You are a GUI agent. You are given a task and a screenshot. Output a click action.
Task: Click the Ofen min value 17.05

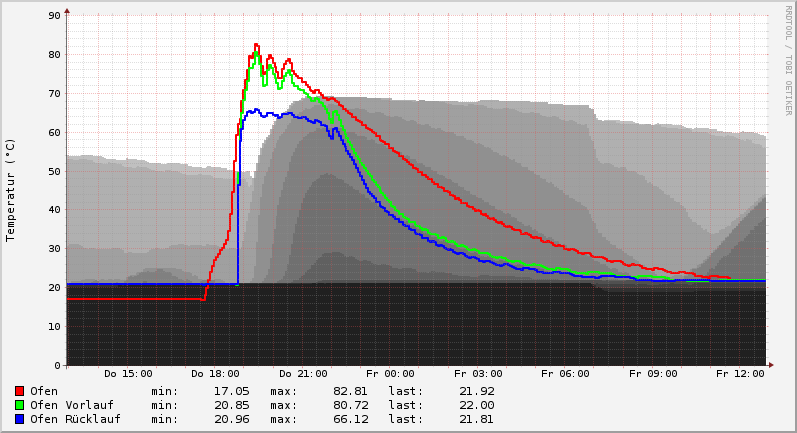click(x=231, y=391)
